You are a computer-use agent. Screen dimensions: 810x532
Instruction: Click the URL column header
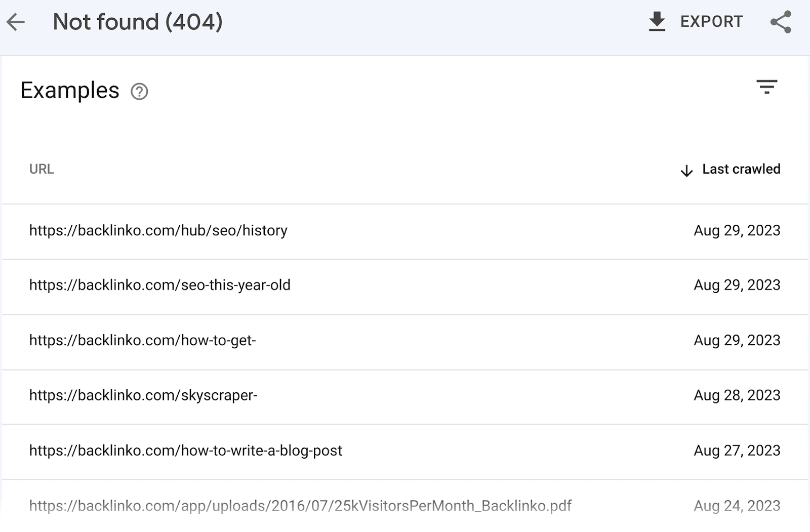42,169
